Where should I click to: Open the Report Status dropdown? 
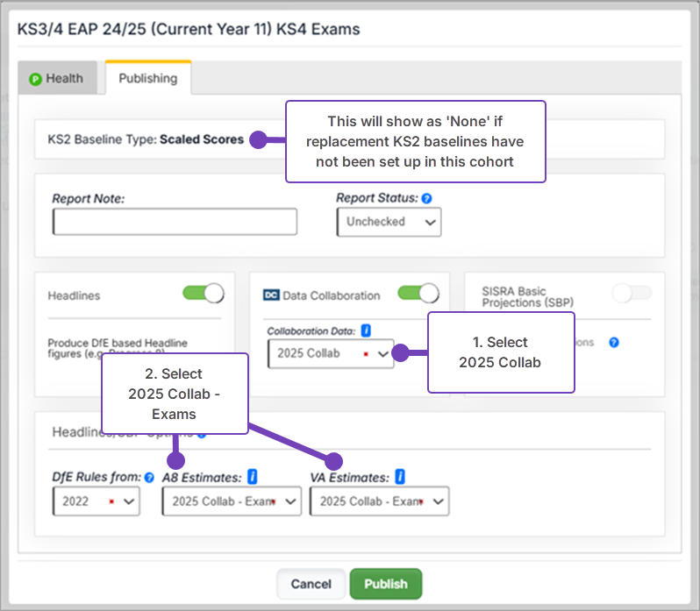point(389,223)
